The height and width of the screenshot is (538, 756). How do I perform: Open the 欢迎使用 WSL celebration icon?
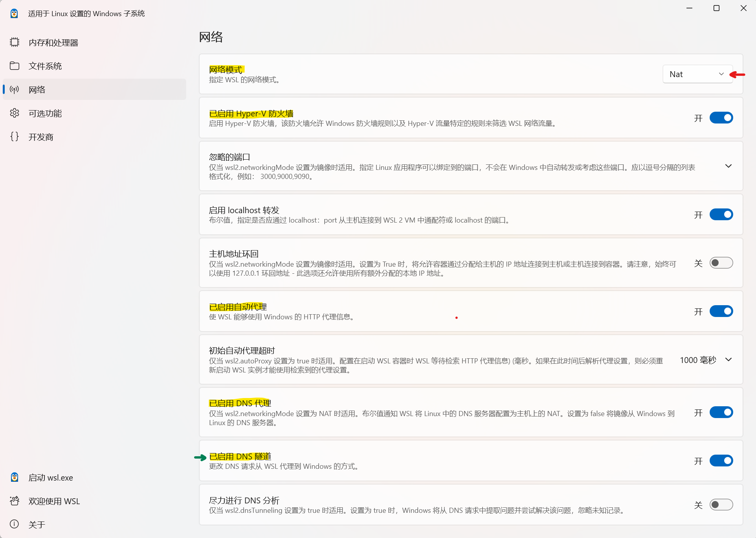pyautogui.click(x=15, y=501)
